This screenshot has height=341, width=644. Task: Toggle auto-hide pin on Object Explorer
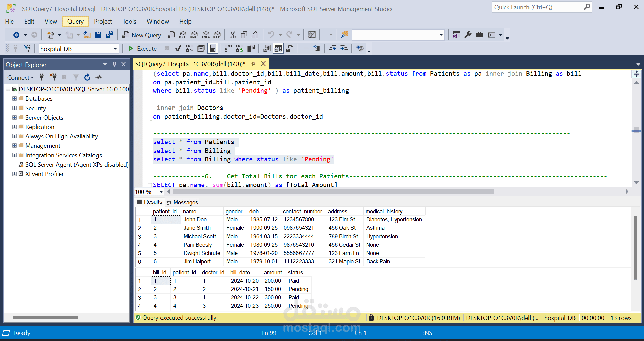pyautogui.click(x=114, y=64)
